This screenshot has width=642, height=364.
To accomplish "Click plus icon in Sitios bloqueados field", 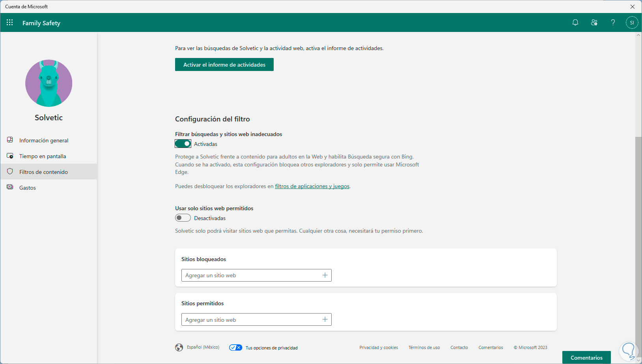I will point(325,275).
